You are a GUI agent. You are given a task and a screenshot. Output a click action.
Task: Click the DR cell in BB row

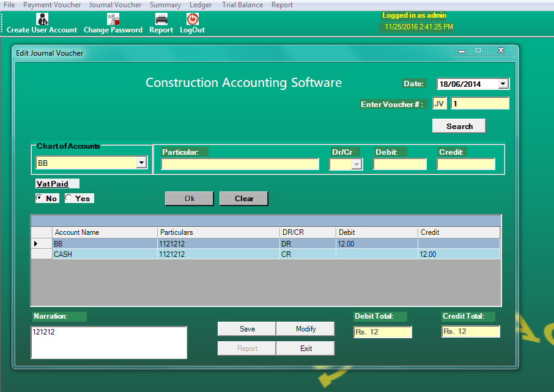click(x=308, y=243)
